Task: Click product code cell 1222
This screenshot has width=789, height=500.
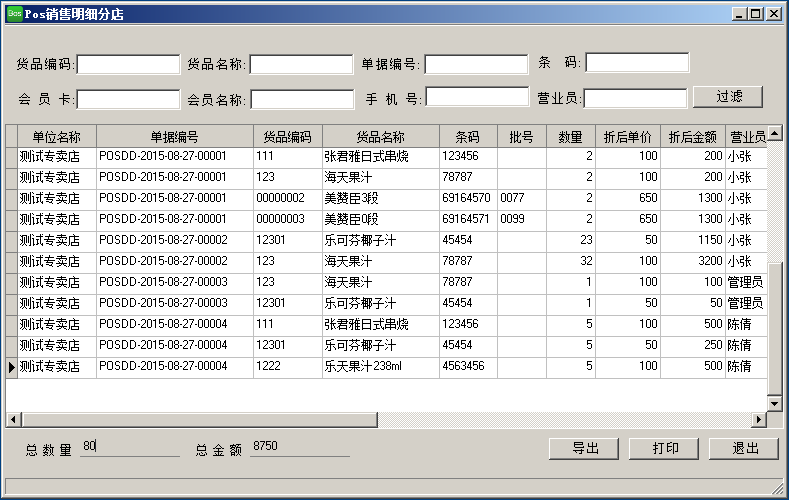Action: [x=288, y=366]
